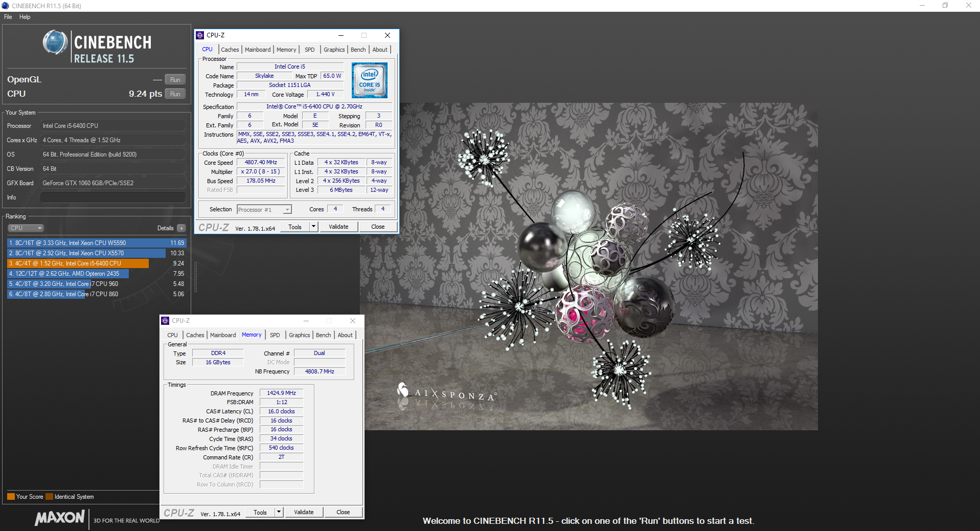Click the CAS# Latency value 16.0 clocks

[281, 412]
